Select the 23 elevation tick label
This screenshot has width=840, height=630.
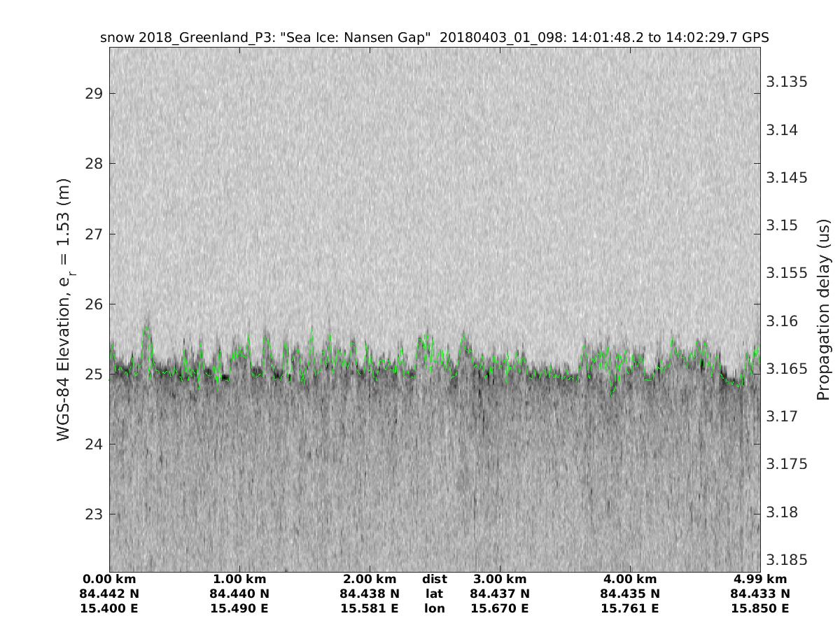point(92,514)
